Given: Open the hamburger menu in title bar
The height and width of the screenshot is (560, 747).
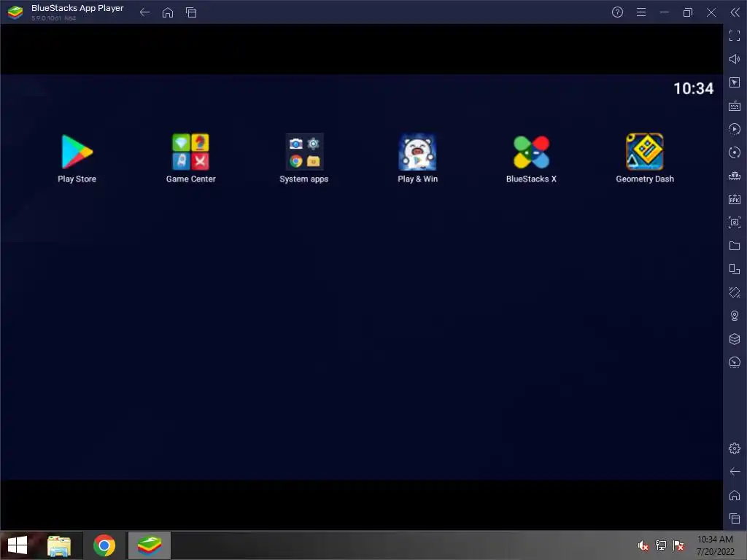Looking at the screenshot, I should (641, 12).
